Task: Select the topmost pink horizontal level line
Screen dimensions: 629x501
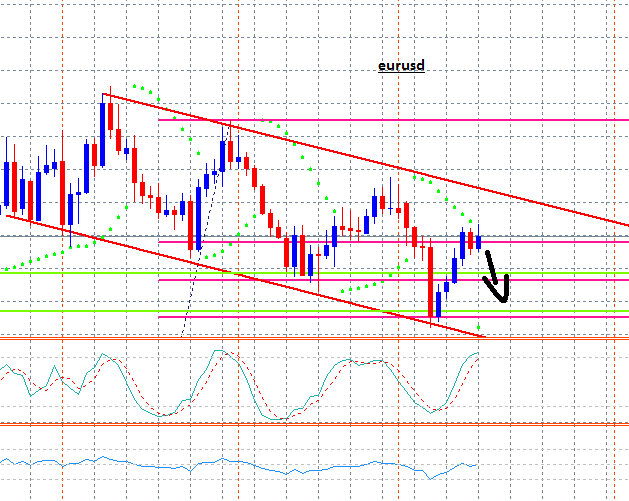Action: [393, 120]
